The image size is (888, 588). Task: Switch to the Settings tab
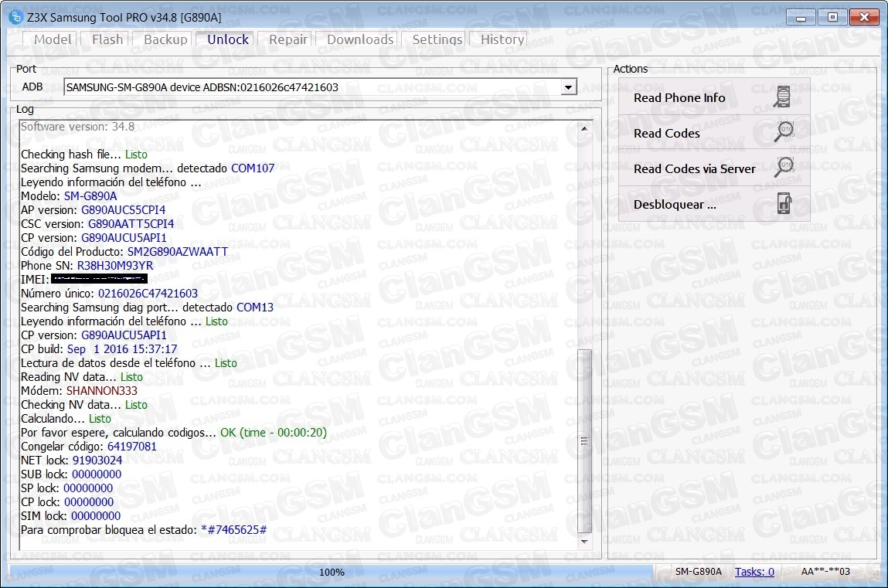437,39
